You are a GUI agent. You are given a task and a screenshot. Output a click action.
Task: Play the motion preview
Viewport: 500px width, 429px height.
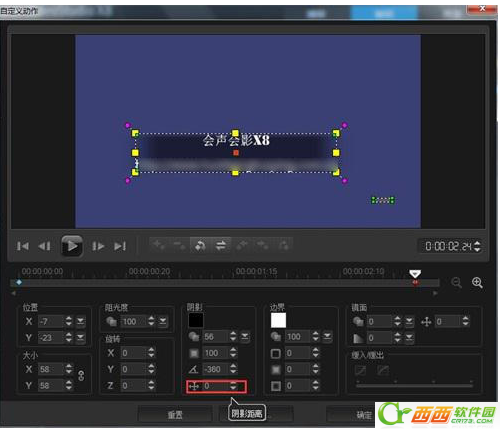click(x=72, y=246)
